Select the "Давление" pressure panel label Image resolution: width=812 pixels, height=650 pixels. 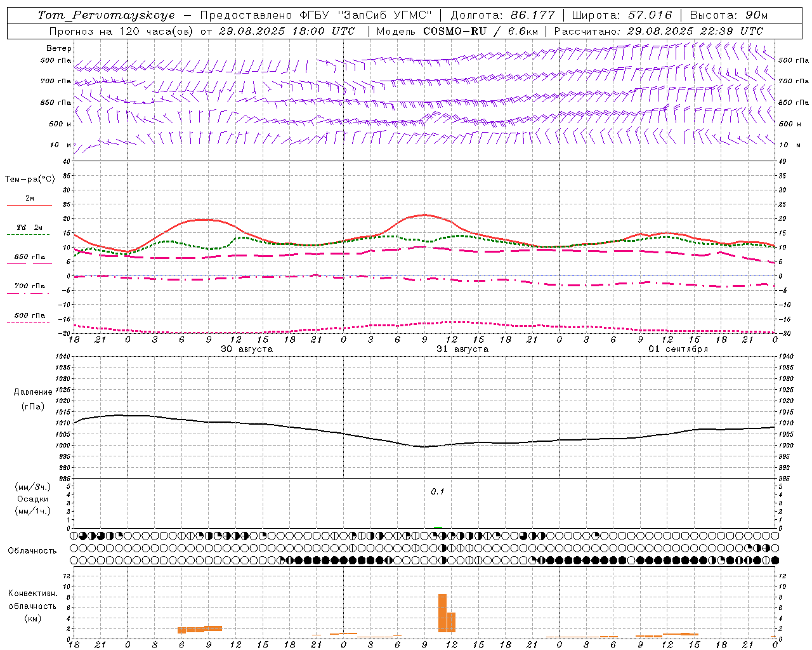click(x=32, y=392)
